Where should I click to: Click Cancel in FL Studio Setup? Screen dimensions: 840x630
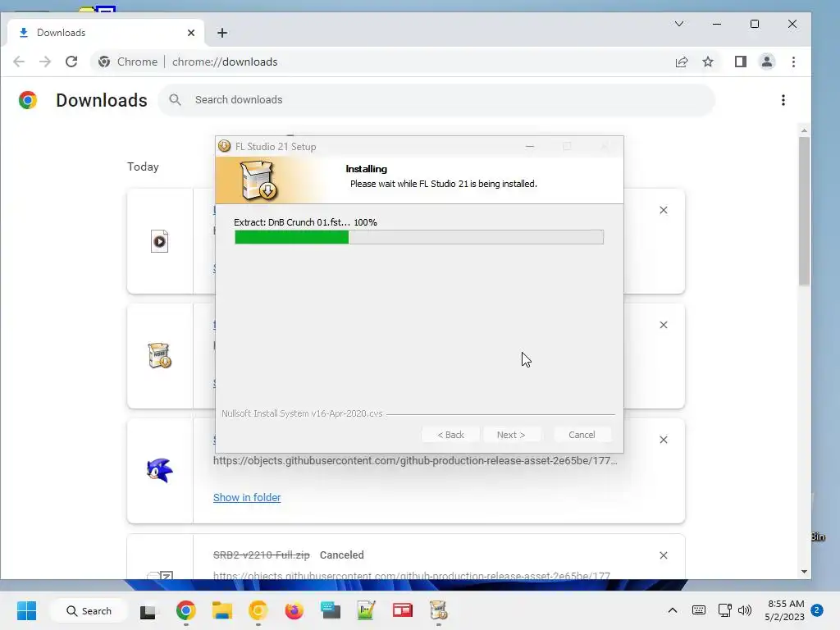point(582,435)
